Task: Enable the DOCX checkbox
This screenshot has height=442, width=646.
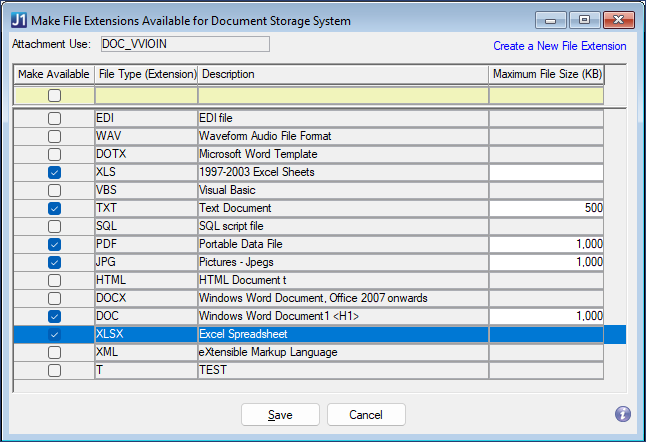Action: point(54,298)
